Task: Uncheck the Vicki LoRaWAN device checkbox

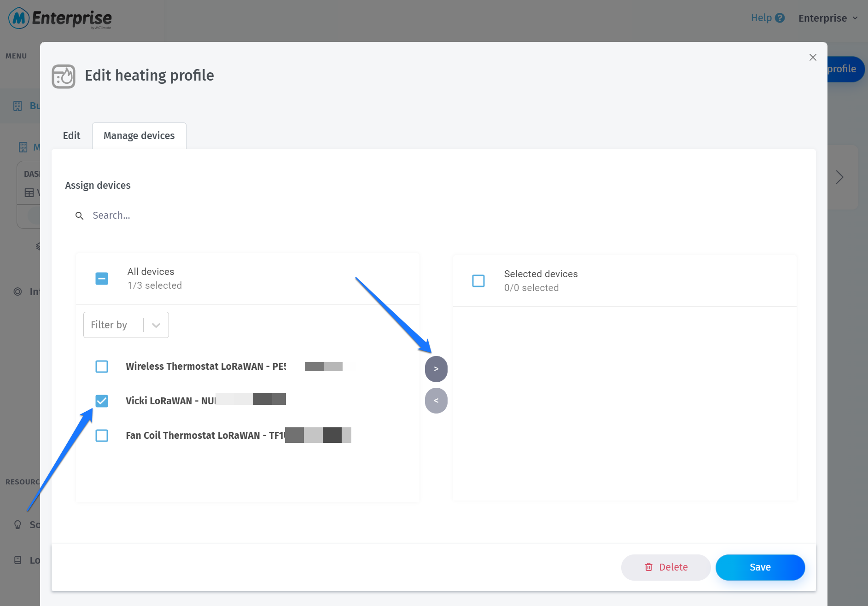Action: (102, 401)
